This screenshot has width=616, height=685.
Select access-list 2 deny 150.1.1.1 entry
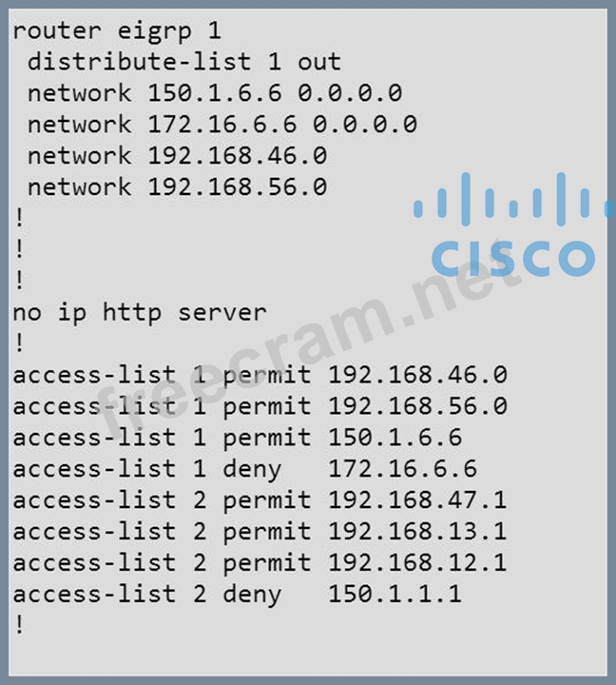point(237,594)
